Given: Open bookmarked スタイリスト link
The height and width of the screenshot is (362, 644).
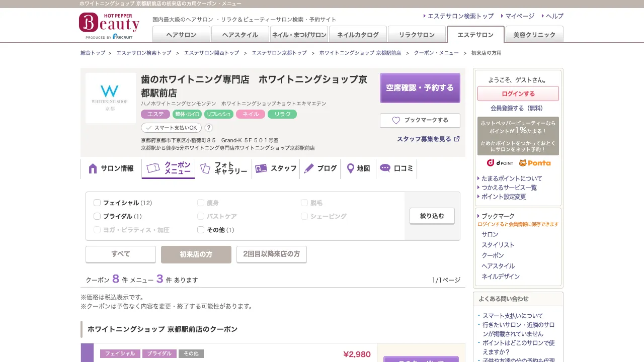Looking at the screenshot, I should 498,245.
